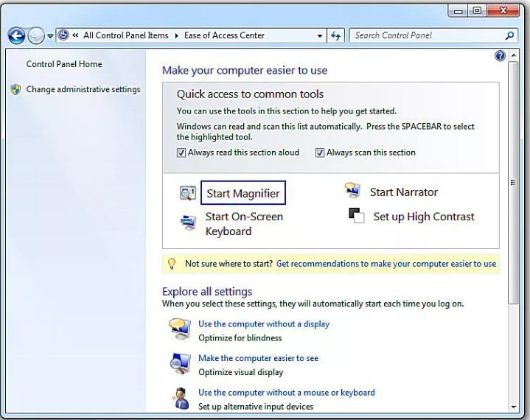
Task: Click the Make your computer easier to use heading
Action: 245,70
